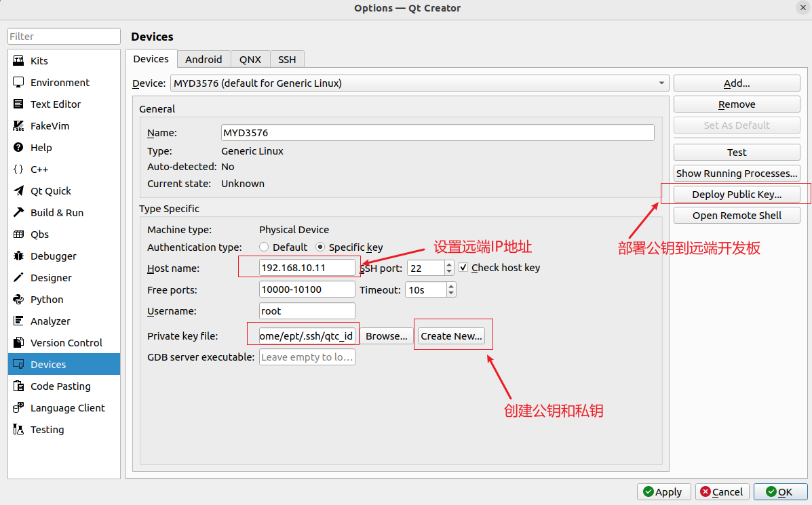This screenshot has height=505, width=812.
Task: Click the Free ports field
Action: tap(307, 289)
